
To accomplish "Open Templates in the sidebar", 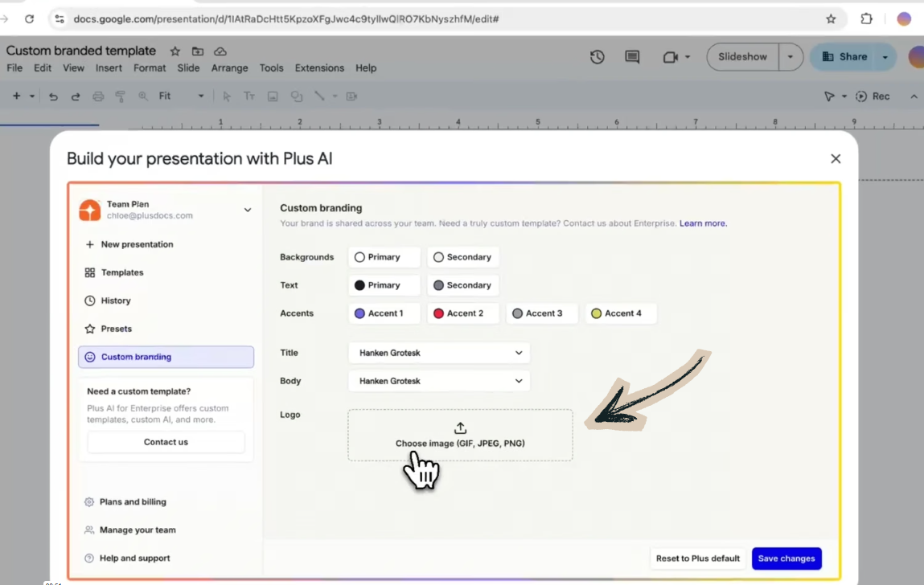I will [166, 272].
